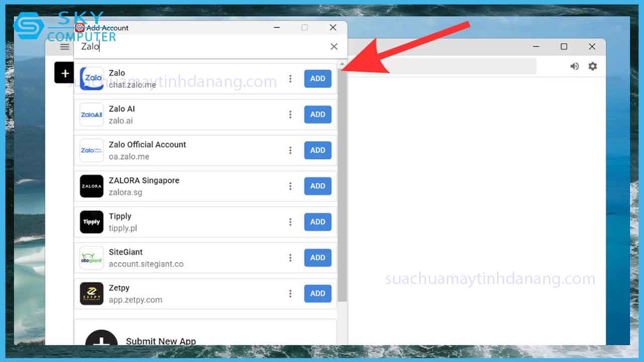Add the Tipply app
The height and width of the screenshot is (362, 644).
318,222
